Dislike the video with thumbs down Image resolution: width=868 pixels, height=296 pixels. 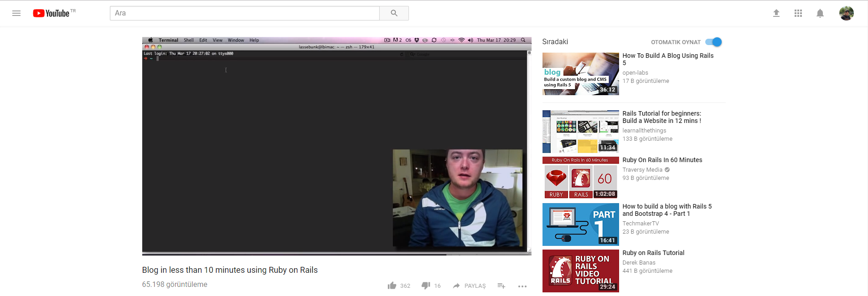(x=426, y=286)
